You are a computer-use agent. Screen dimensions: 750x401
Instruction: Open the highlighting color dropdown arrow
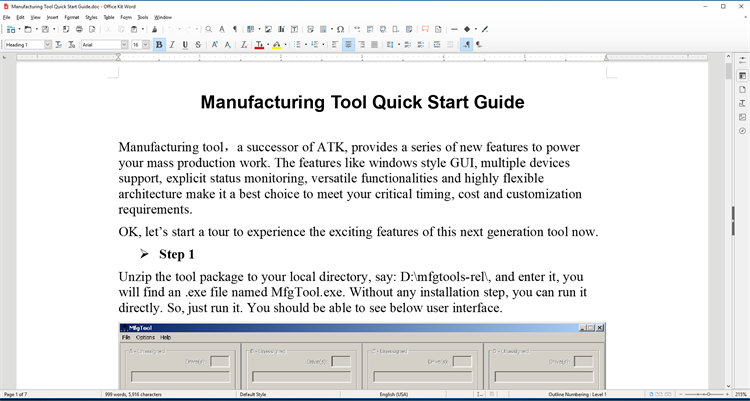pos(285,45)
